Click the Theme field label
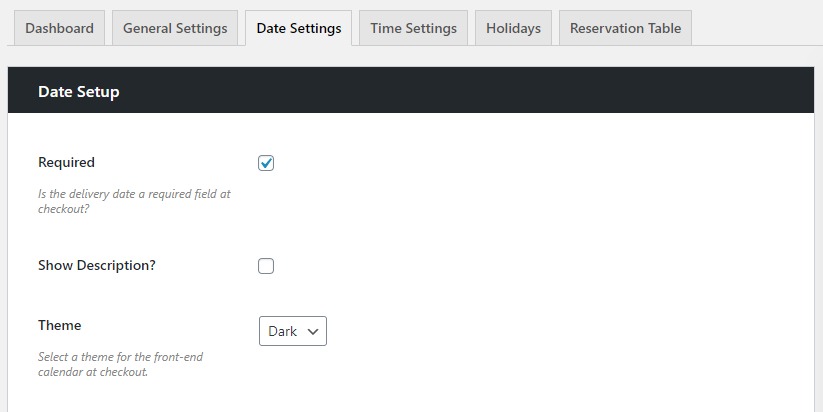823x412 pixels. point(59,325)
